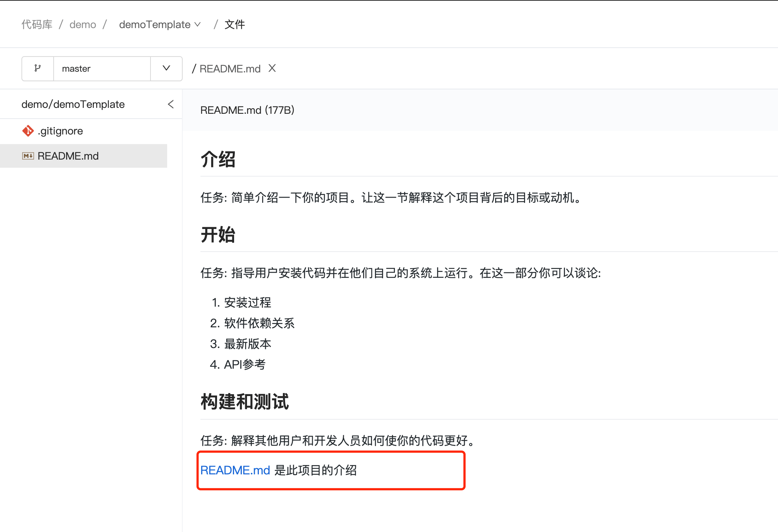Click the demo/demoTemplate sidebar header
Screen dimensions: 778x532
(x=73, y=104)
